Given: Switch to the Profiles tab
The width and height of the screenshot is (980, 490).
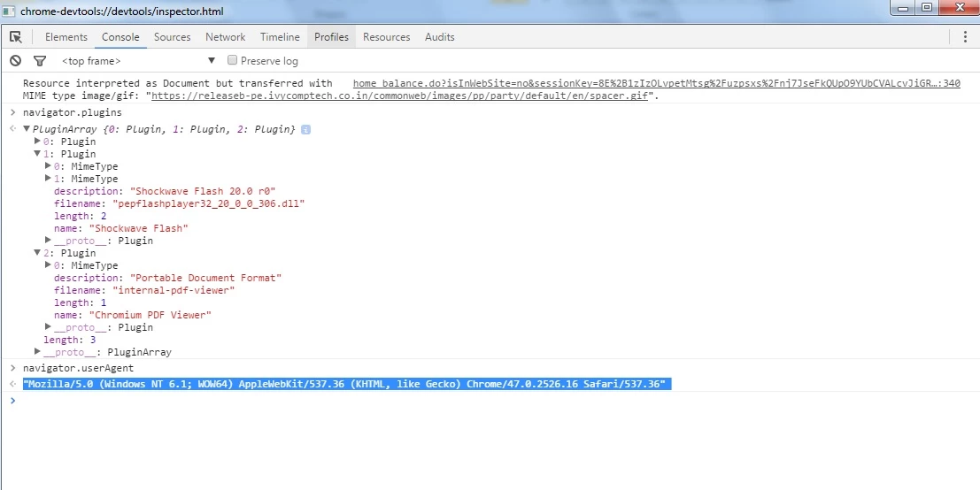Looking at the screenshot, I should [x=331, y=37].
